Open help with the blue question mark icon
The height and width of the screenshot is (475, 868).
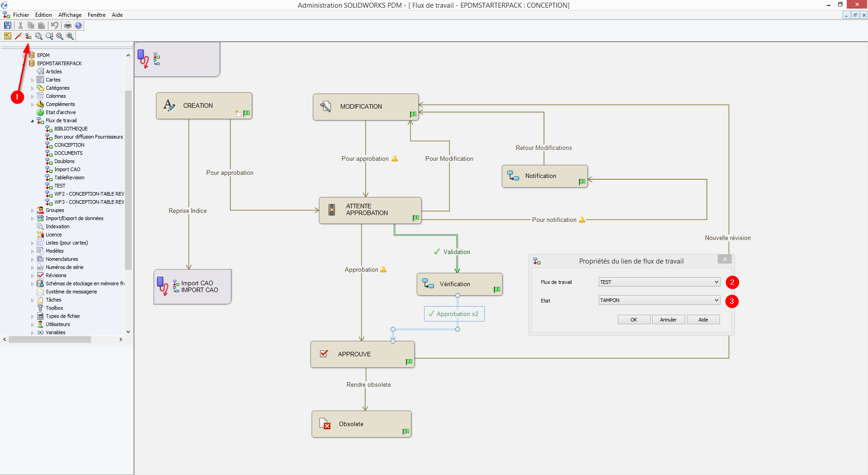[78, 25]
